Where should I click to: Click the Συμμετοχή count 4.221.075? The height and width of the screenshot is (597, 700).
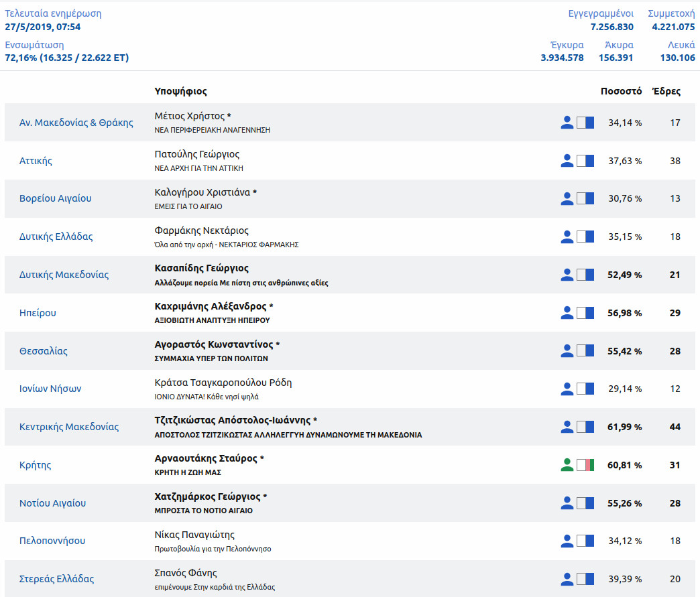[673, 27]
